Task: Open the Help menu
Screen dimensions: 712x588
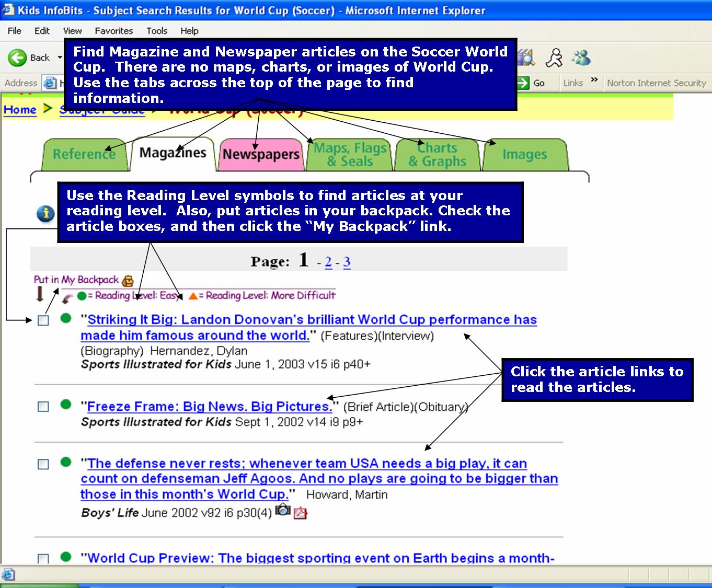Action: click(x=189, y=31)
